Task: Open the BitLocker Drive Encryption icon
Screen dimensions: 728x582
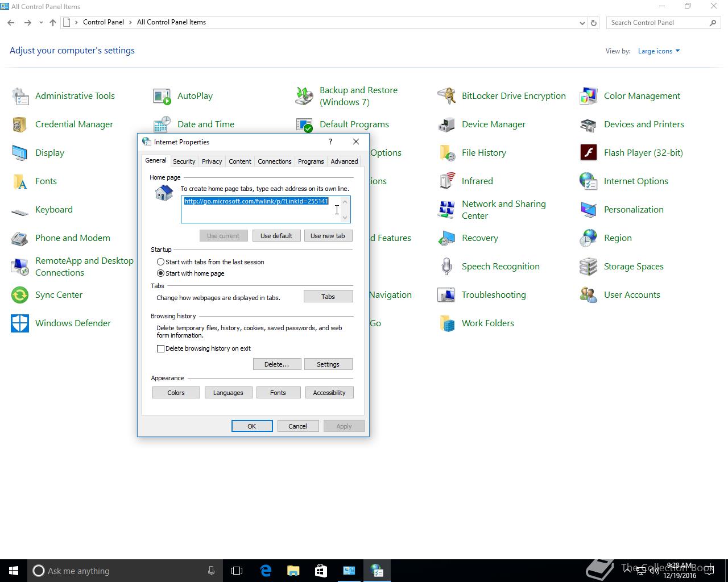Action: coord(446,96)
